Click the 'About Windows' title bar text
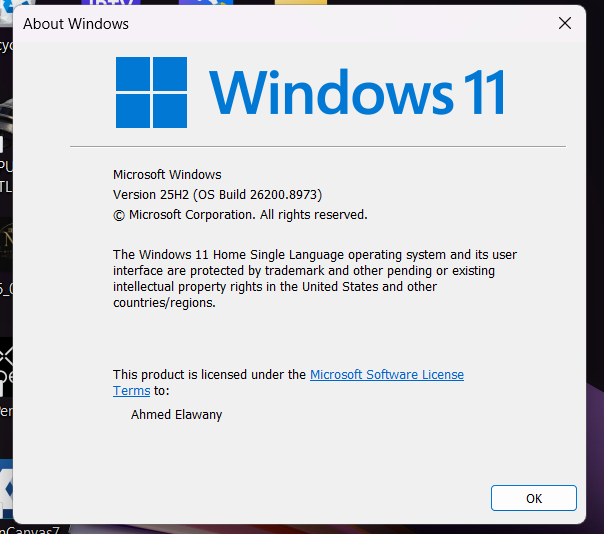The height and width of the screenshot is (534, 604). click(x=76, y=24)
